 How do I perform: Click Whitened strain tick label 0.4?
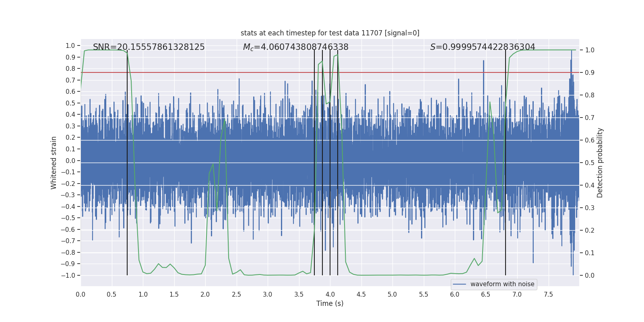(x=70, y=115)
